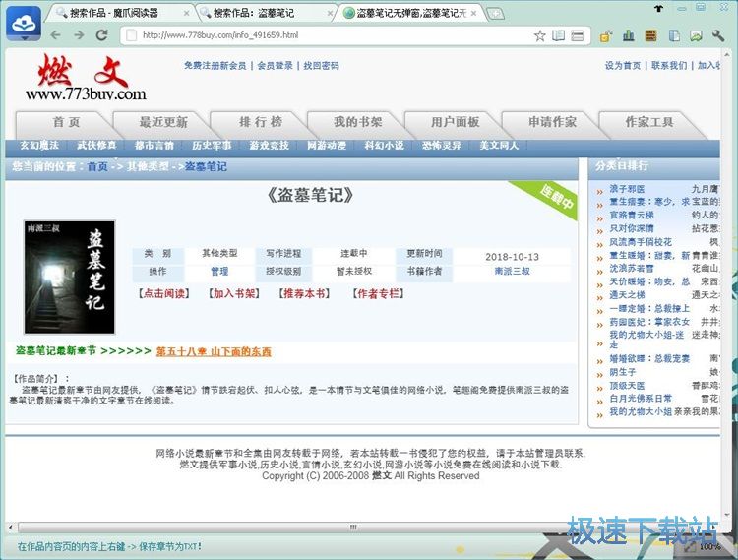The image size is (738, 560).
Task: Browse the 美文同人 category
Action: 499,146
